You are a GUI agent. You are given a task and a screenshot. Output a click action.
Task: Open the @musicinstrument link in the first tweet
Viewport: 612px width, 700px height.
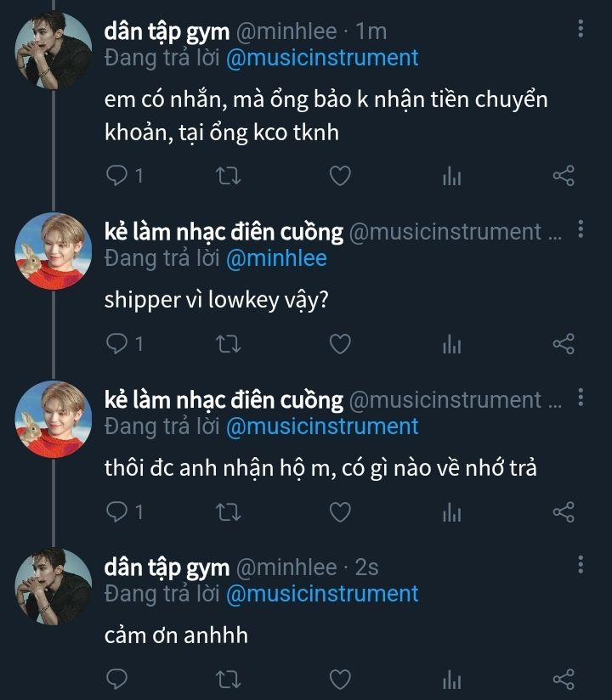[322, 58]
